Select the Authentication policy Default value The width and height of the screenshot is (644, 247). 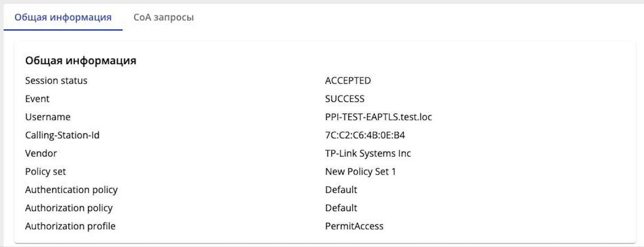341,190
